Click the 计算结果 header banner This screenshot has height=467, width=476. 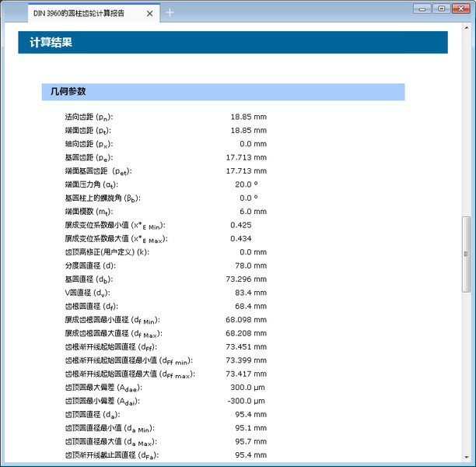pos(233,43)
